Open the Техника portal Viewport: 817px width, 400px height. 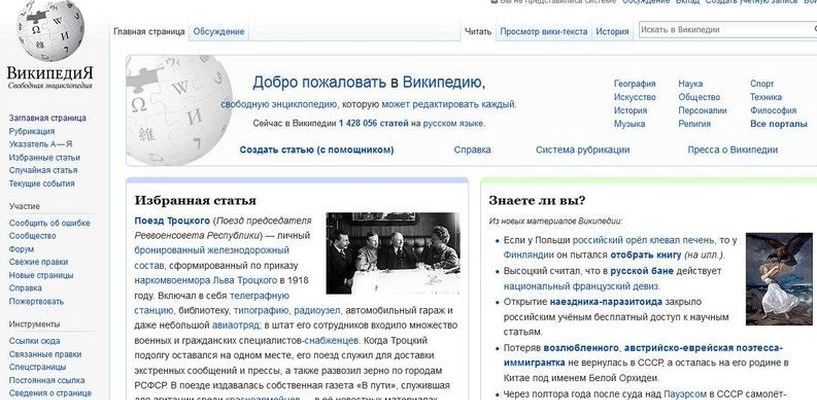coord(766,97)
